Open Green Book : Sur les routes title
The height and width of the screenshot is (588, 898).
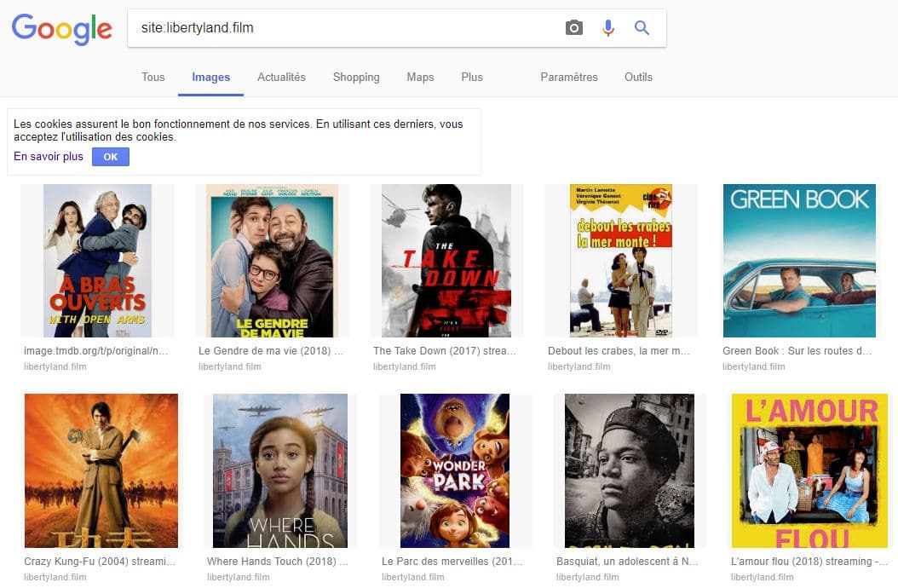[x=797, y=351]
